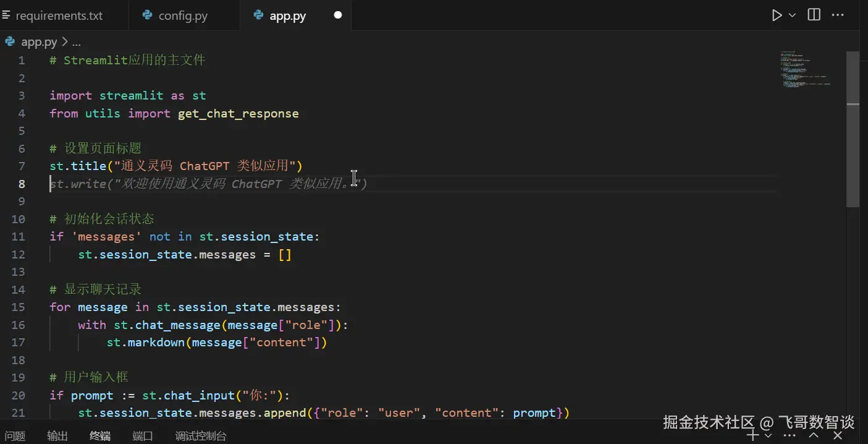The width and height of the screenshot is (868, 444).
Task: Run the Python file with the play icon
Action: 777,15
